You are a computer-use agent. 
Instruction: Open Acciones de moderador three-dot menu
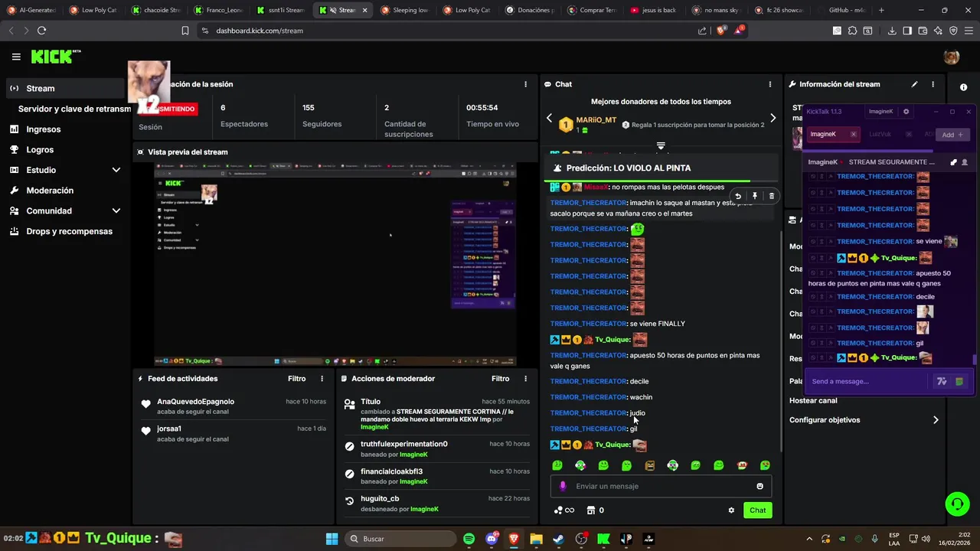525,379
